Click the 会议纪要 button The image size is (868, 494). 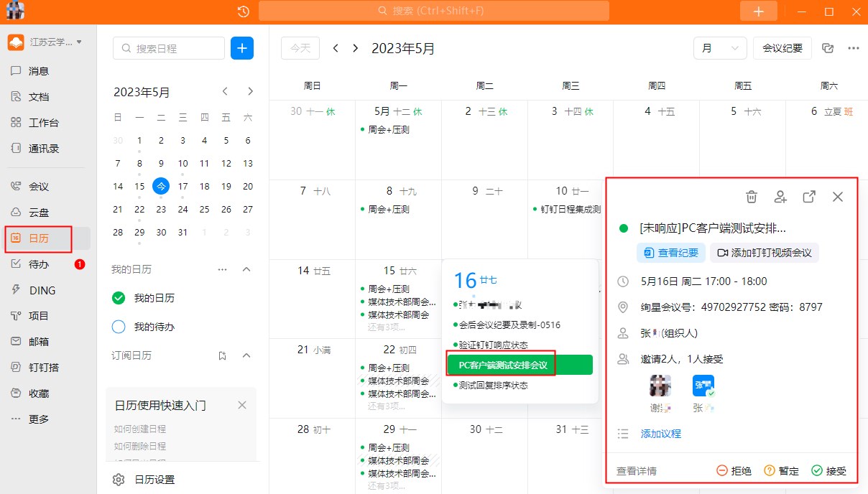(x=782, y=48)
